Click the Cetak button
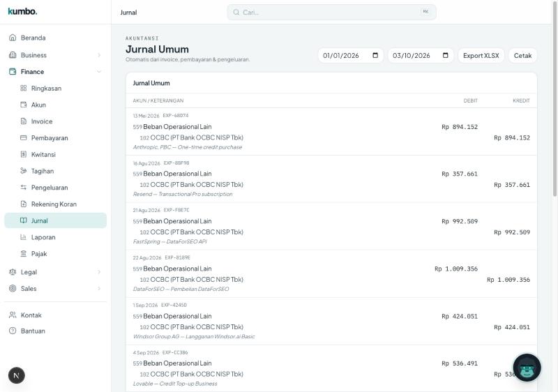 click(x=522, y=55)
